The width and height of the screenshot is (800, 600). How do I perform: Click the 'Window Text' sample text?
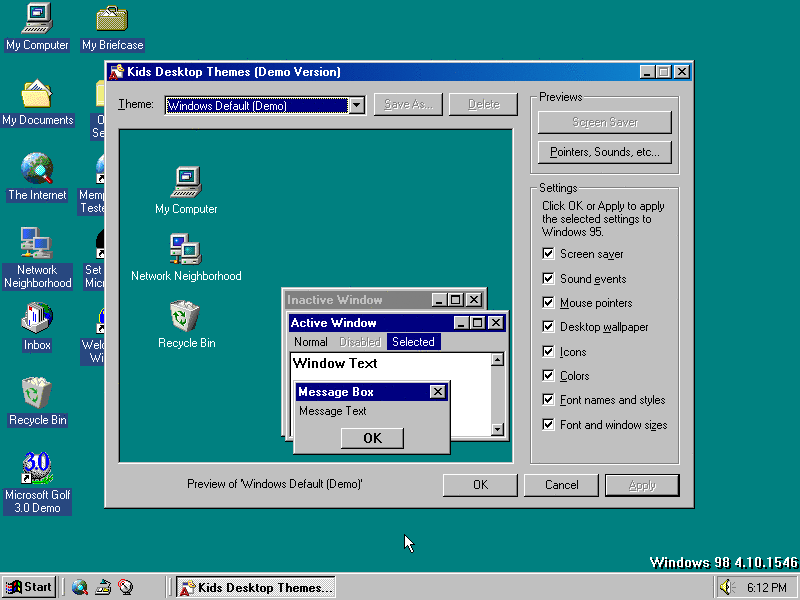click(335, 363)
